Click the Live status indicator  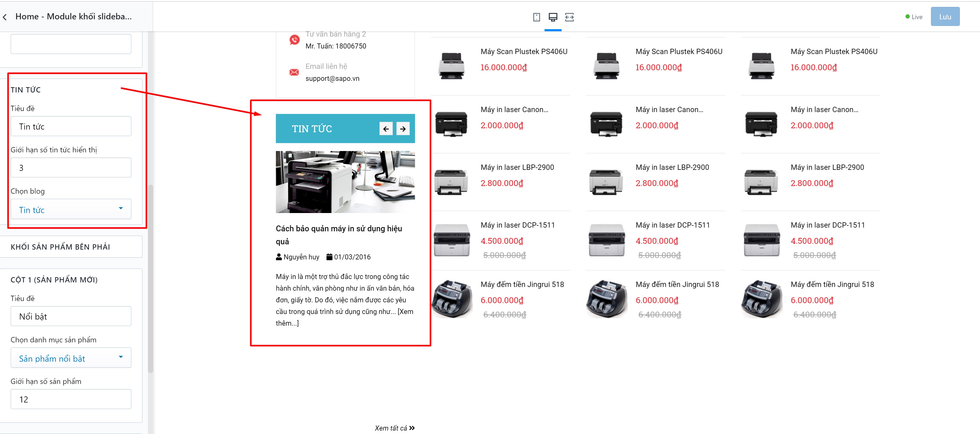tap(914, 17)
